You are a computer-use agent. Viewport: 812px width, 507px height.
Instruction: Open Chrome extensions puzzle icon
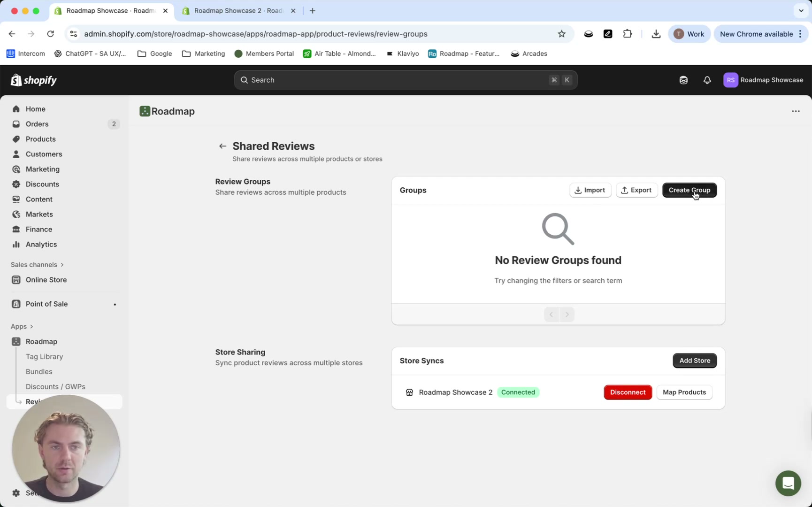(x=627, y=34)
